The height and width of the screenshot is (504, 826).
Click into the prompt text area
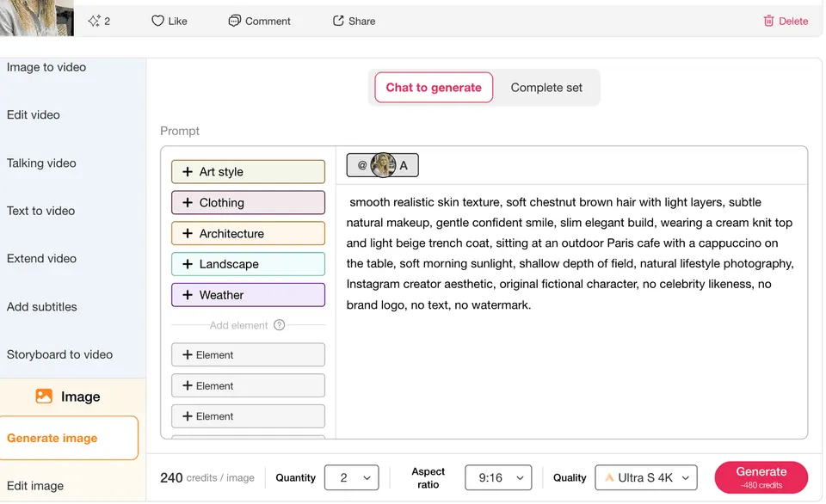(571, 310)
